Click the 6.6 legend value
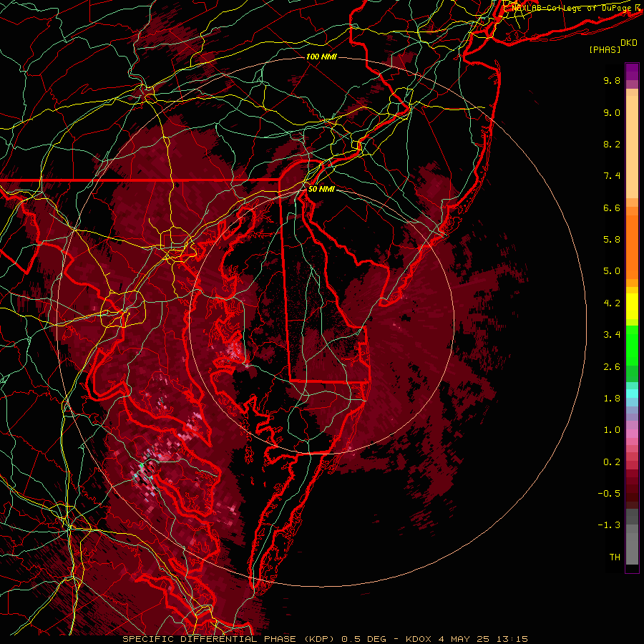Image resolution: width=644 pixels, height=644 pixels. point(612,208)
